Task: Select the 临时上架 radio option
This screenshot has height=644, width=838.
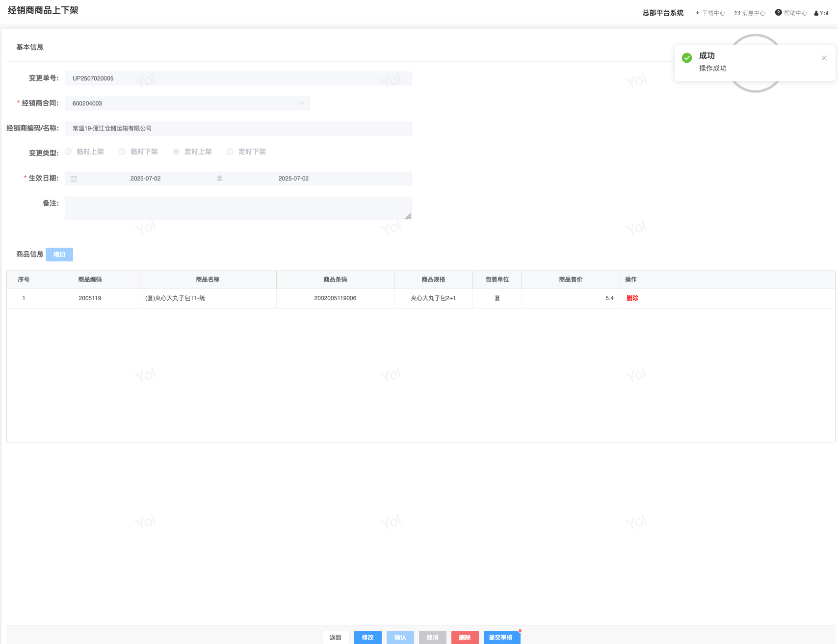Action: [68, 152]
